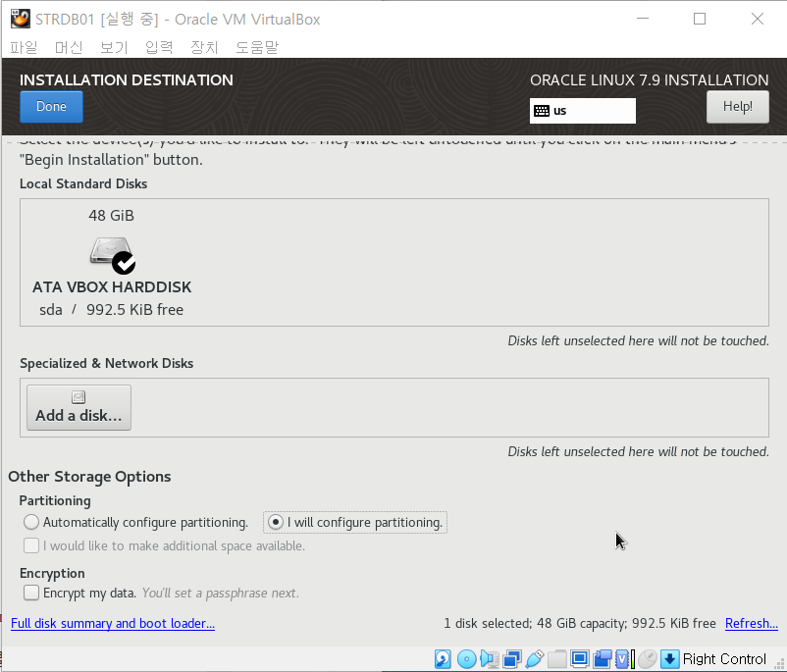
Task: Click the '1 disk selected; 48 GiB capacity' text
Action: [x=535, y=623]
